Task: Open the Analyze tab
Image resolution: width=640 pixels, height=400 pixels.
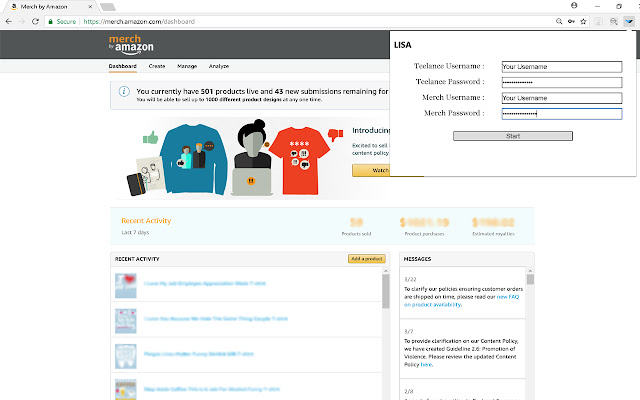Action: (x=219, y=66)
